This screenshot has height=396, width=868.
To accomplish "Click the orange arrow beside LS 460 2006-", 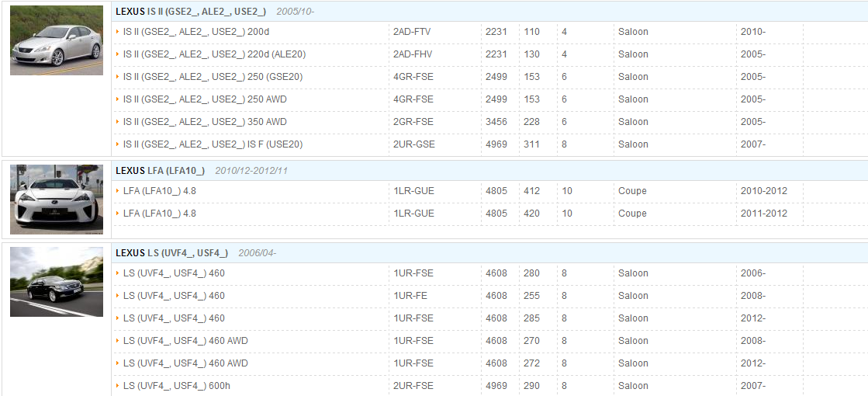I will [118, 273].
